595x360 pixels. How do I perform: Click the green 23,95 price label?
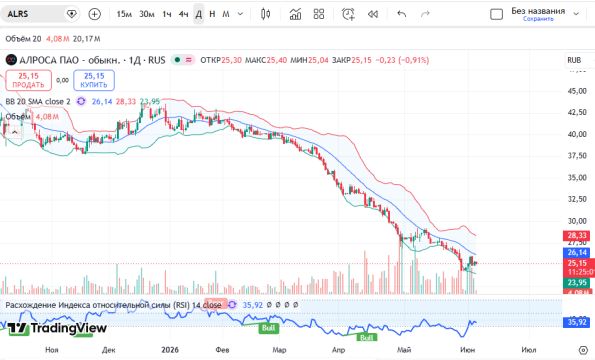[x=577, y=282]
